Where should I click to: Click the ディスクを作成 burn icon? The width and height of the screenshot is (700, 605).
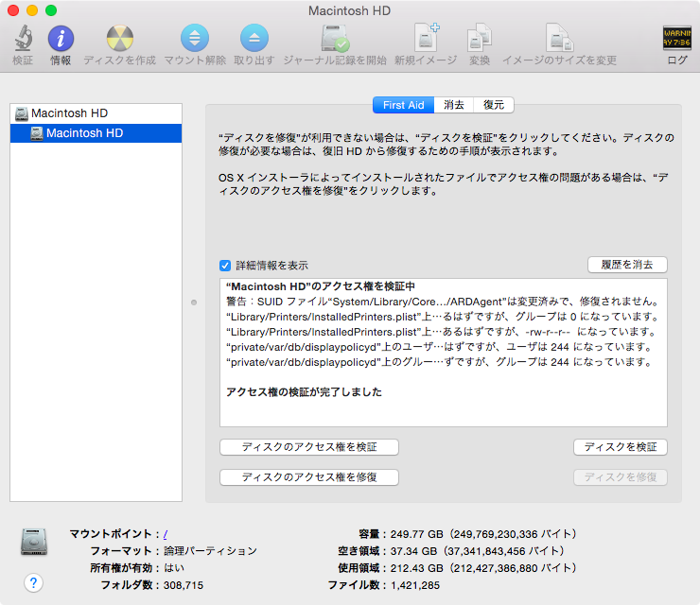(x=119, y=38)
